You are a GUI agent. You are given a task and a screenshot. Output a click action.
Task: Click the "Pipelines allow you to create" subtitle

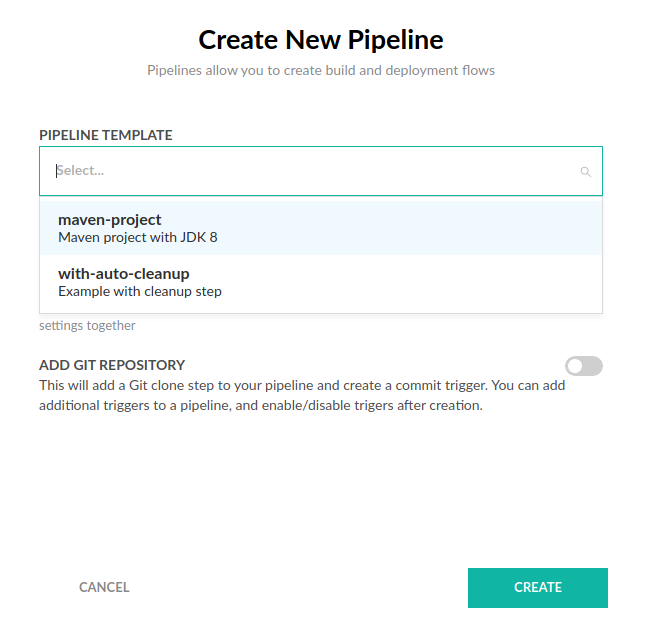click(x=320, y=71)
